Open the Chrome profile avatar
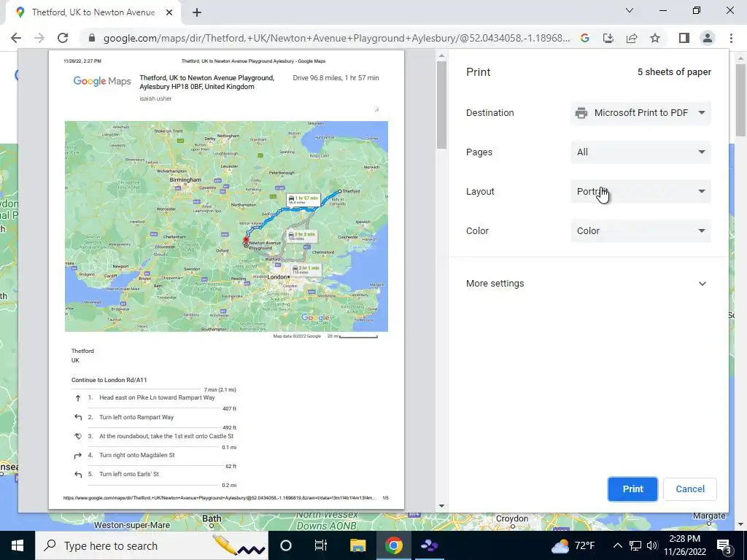Screen dimensions: 747x560 click(x=708, y=38)
